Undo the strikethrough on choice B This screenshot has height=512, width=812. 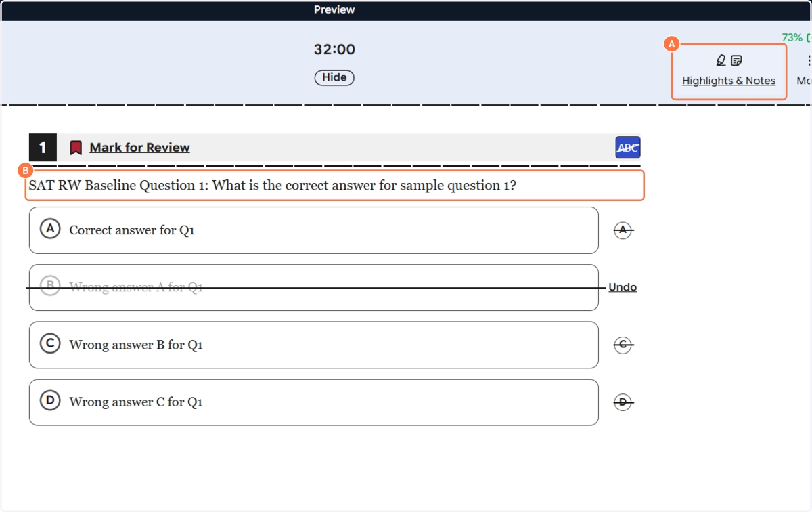tap(623, 287)
